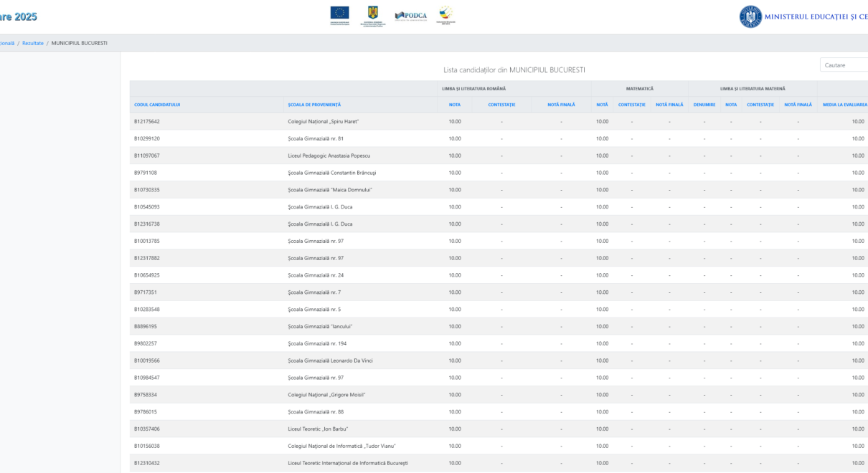Viewport: 868px width, 473px height.
Task: Select candidate code B12316738
Action: point(147,224)
